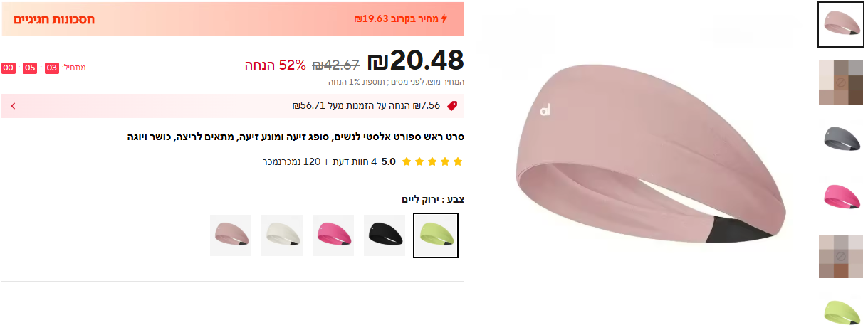Image resolution: width=868 pixels, height=335 pixels.
Task: Select the lime green color swatch
Action: click(x=436, y=235)
